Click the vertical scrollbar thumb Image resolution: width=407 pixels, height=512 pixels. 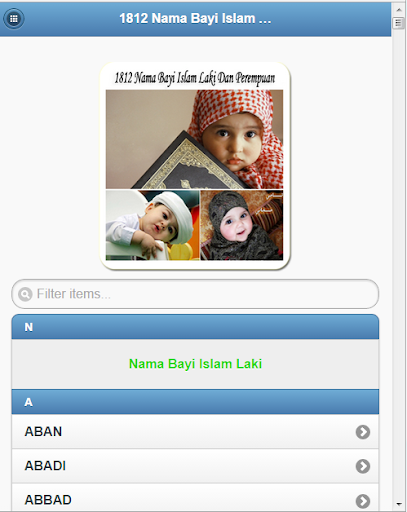[x=398, y=23]
